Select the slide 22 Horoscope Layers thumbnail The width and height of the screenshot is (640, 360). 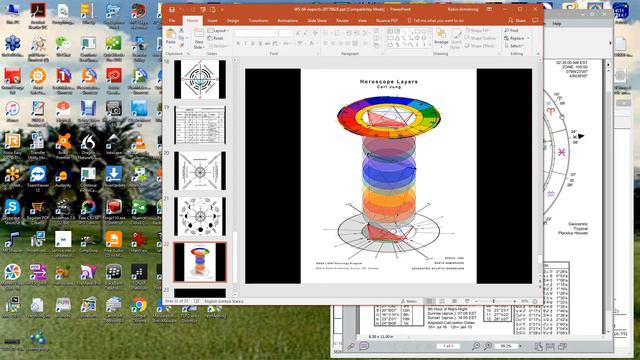point(200,262)
